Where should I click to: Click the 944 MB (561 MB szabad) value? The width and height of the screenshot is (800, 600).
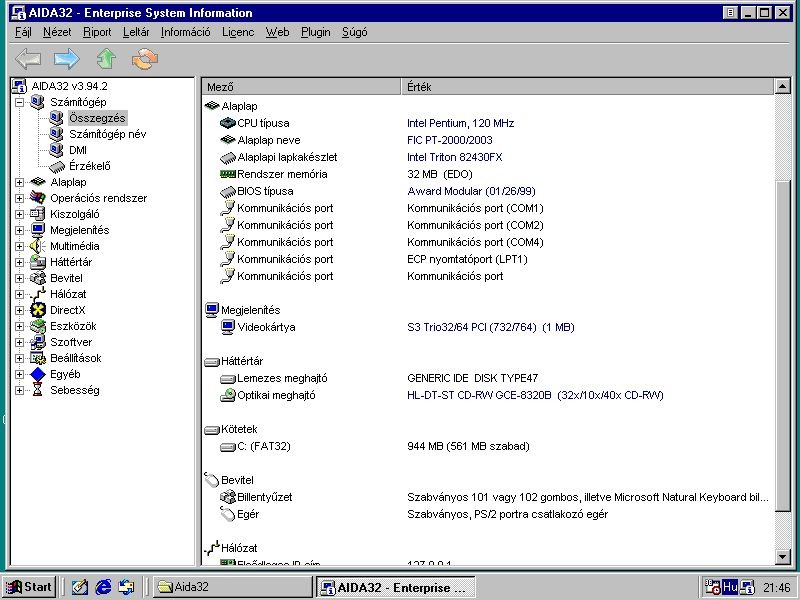(468, 446)
